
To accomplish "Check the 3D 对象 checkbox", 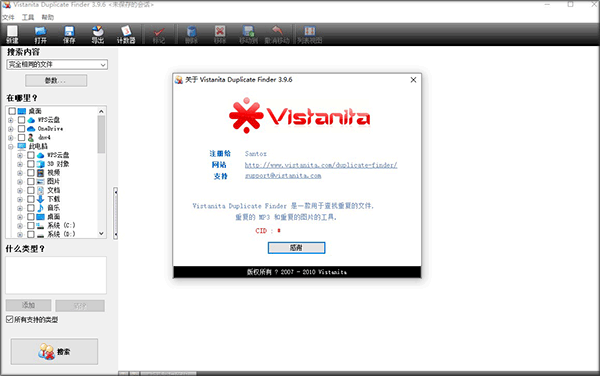I will pyautogui.click(x=31, y=164).
